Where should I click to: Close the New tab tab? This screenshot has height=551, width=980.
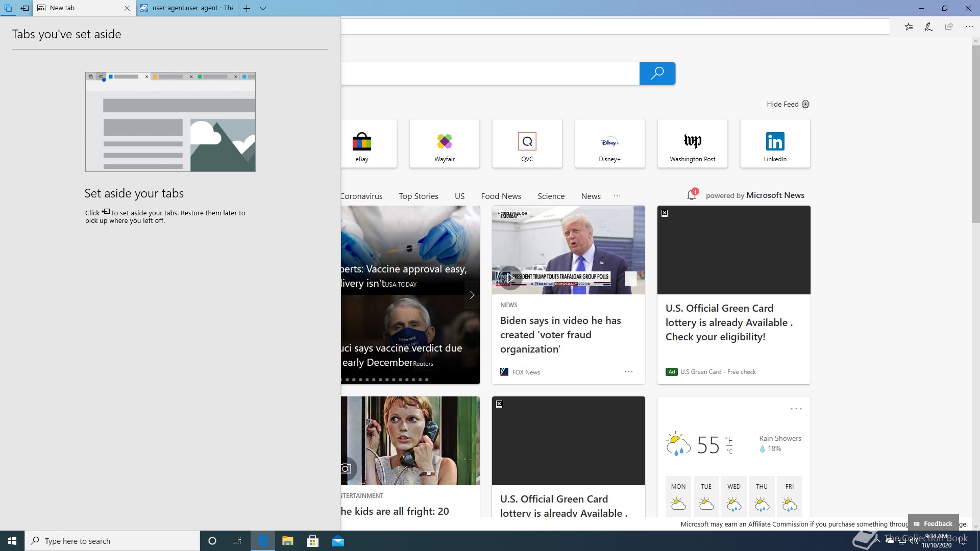pyautogui.click(x=127, y=8)
